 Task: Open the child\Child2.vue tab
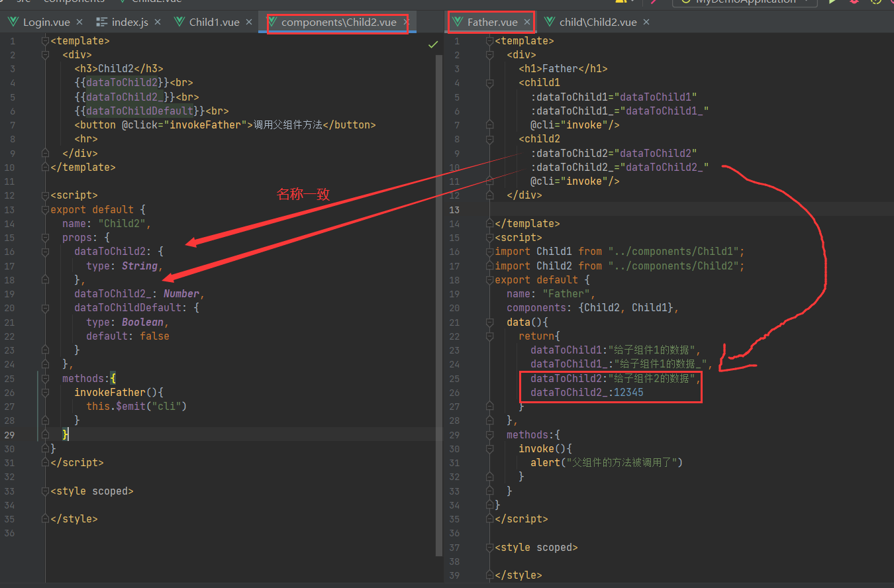pos(598,22)
